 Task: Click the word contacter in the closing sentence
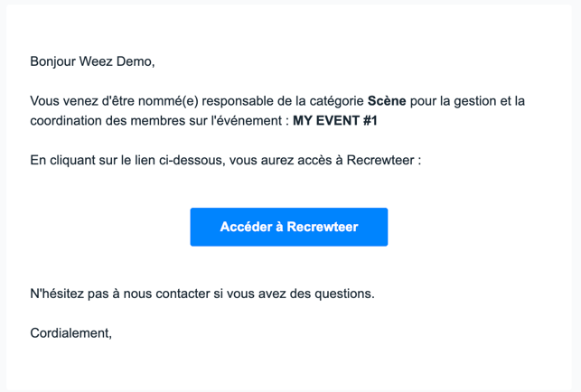183,294
